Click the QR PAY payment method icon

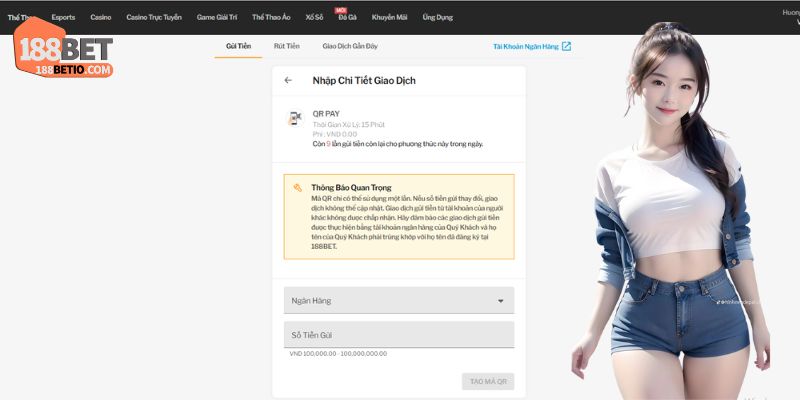point(294,119)
